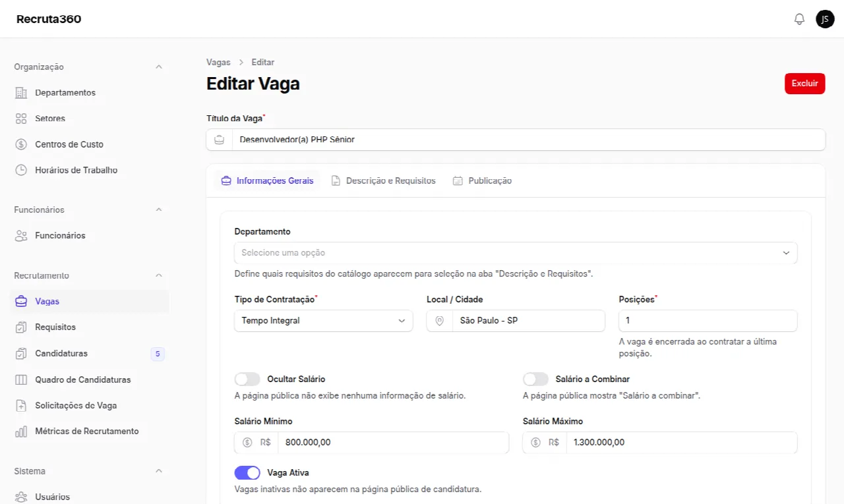844x504 pixels.
Task: Click the Setores grid icon
Action: point(21,119)
